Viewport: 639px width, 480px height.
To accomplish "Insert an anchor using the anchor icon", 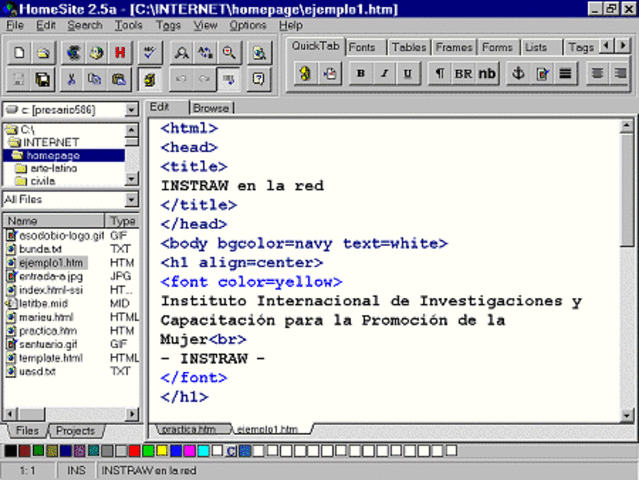I will pos(518,74).
